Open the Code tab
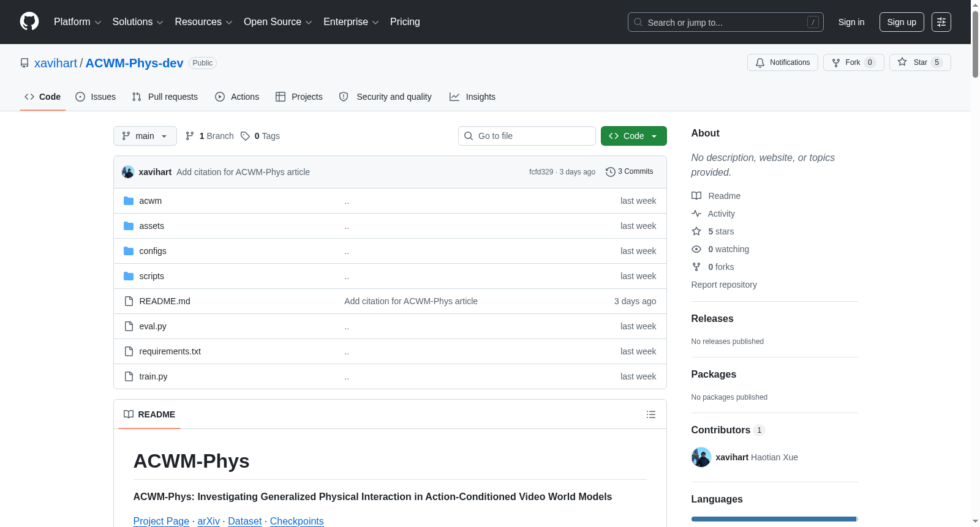 (43, 97)
